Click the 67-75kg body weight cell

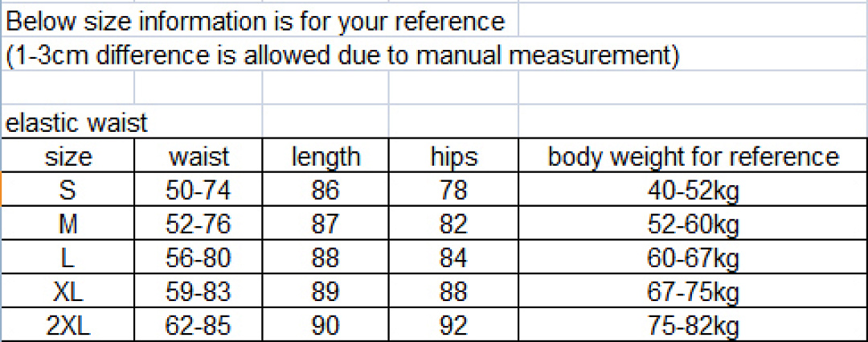click(x=693, y=292)
